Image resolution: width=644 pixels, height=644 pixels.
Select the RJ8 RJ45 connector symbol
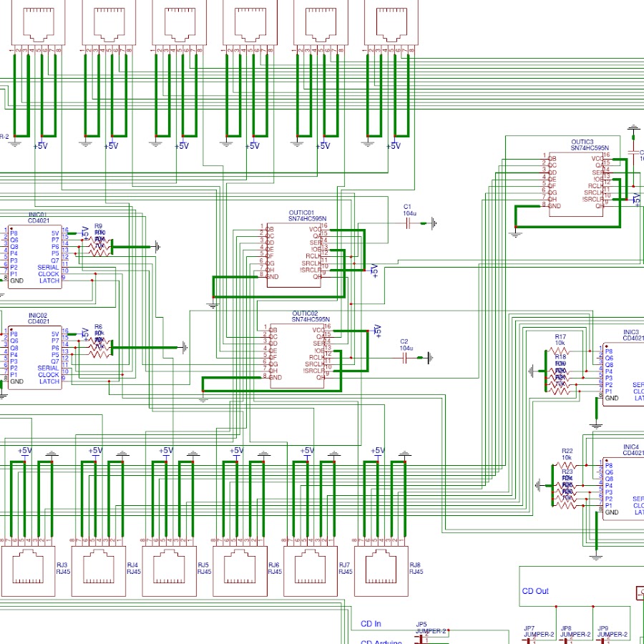tap(381, 571)
